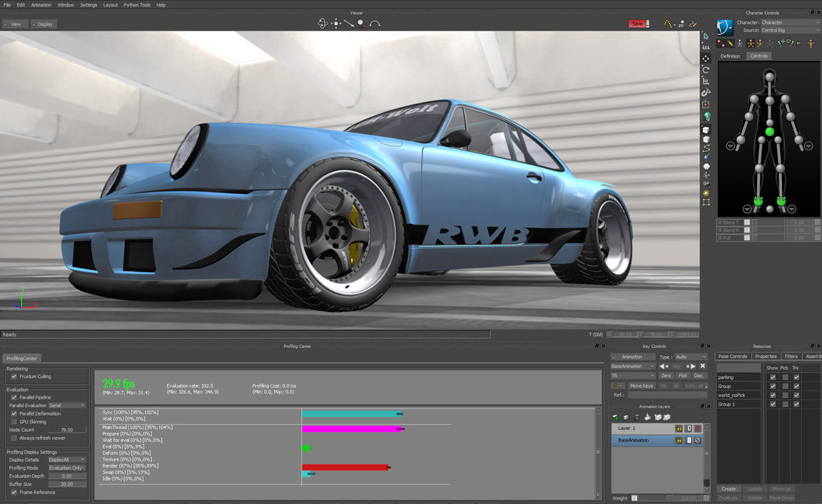Mute Layer 1 with its no-entry toggle
822x504 pixels.
[699, 428]
